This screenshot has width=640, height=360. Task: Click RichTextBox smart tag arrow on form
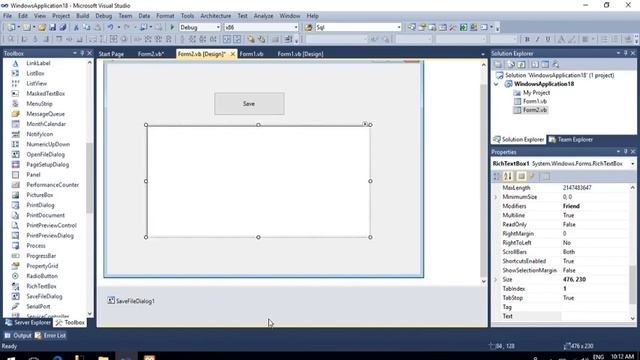pyautogui.click(x=365, y=124)
